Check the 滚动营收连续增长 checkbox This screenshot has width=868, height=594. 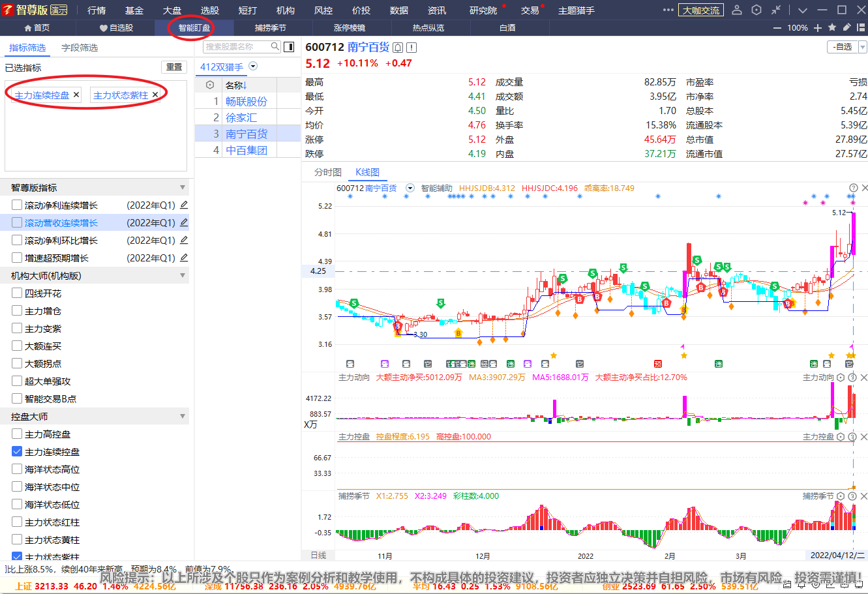tap(17, 222)
